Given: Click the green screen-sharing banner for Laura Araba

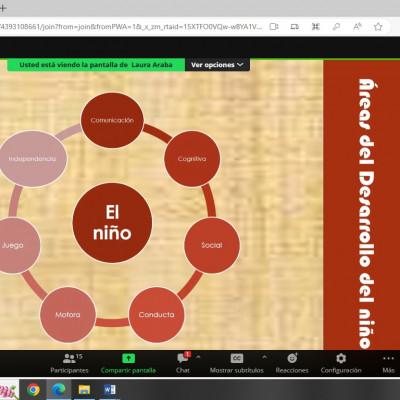Looking at the screenshot, I should click(96, 65).
